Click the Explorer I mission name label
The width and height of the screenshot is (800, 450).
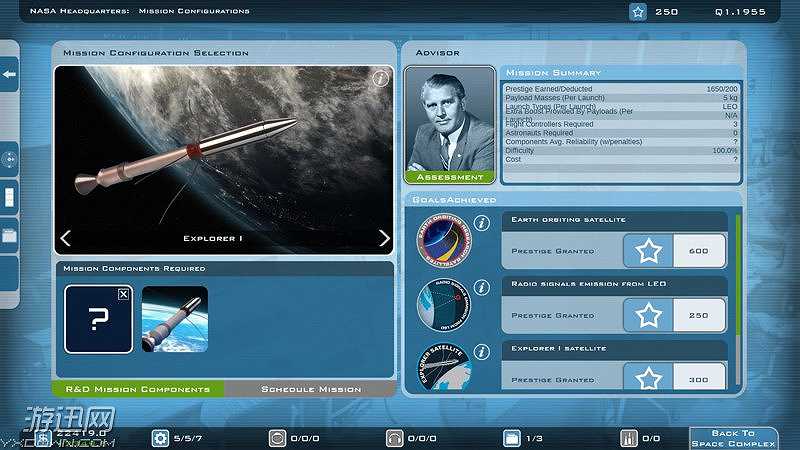[x=213, y=238]
